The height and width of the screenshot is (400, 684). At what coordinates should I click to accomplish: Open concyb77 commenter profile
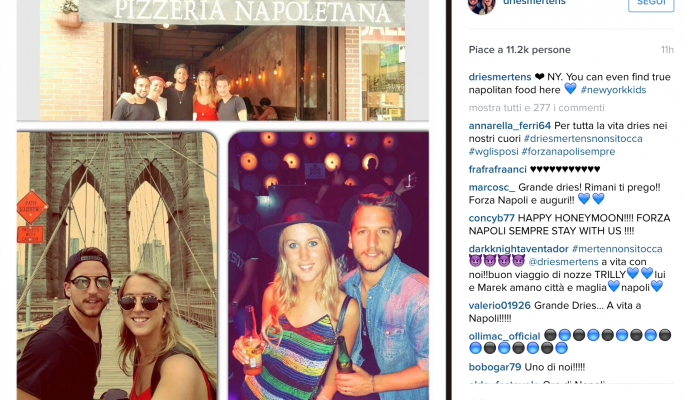pos(492,218)
